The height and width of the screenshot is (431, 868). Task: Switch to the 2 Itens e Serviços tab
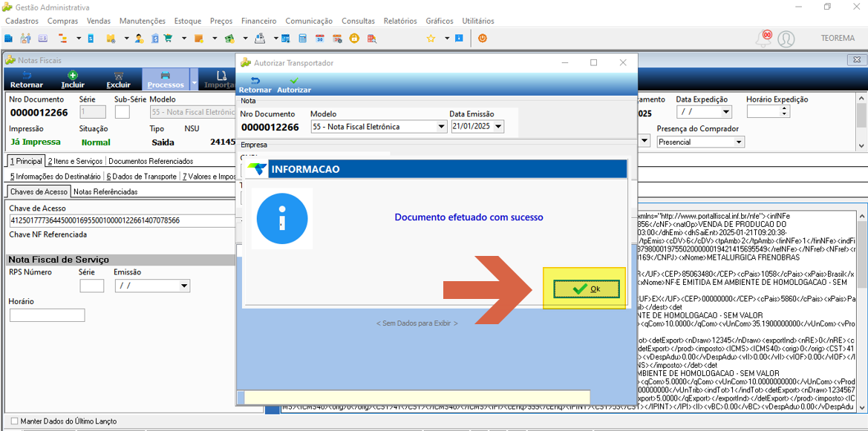(x=75, y=162)
